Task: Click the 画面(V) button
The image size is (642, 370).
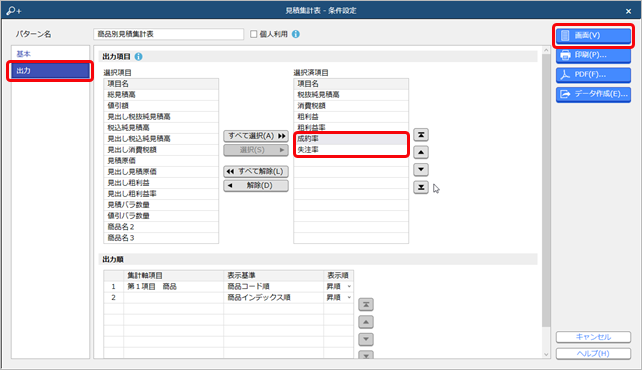Action: 593,36
